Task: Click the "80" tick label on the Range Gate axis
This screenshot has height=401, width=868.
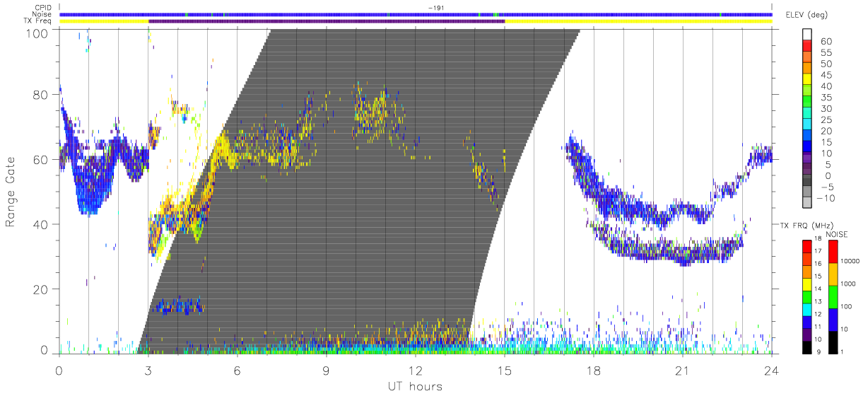Action: (x=42, y=95)
